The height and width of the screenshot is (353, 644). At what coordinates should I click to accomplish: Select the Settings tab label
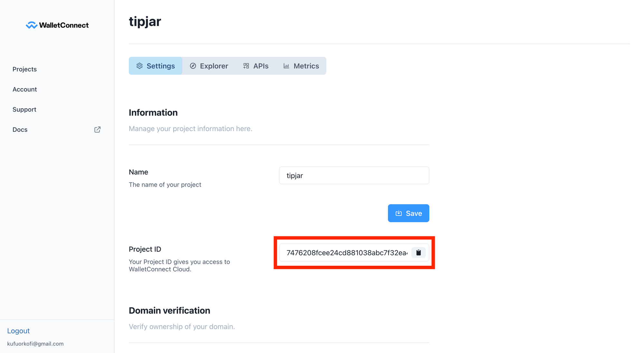click(x=161, y=66)
